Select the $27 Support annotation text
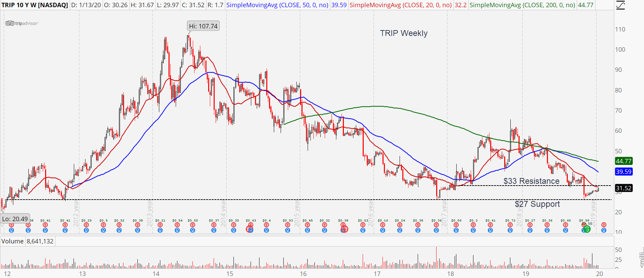 coord(537,204)
